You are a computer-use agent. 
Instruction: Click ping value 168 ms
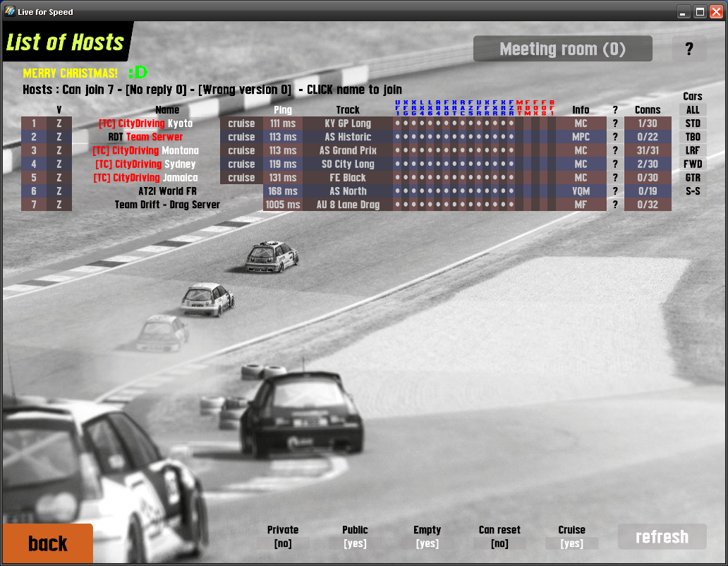pyautogui.click(x=283, y=191)
